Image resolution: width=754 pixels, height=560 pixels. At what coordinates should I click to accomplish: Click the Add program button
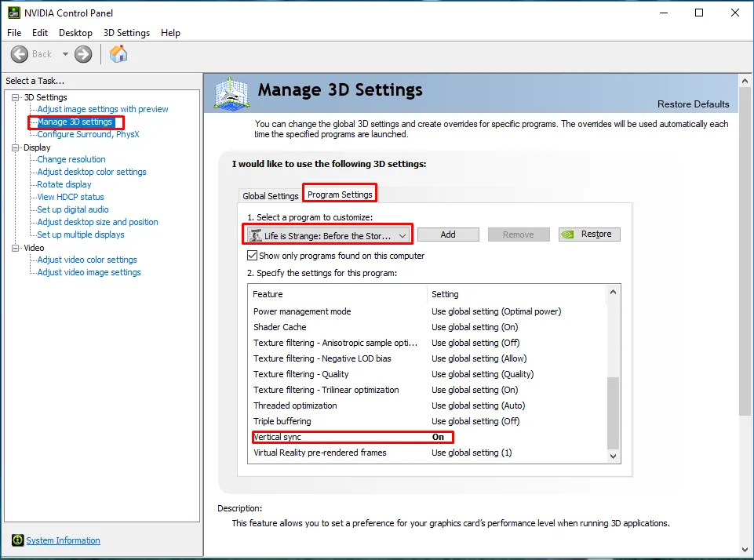(x=448, y=235)
